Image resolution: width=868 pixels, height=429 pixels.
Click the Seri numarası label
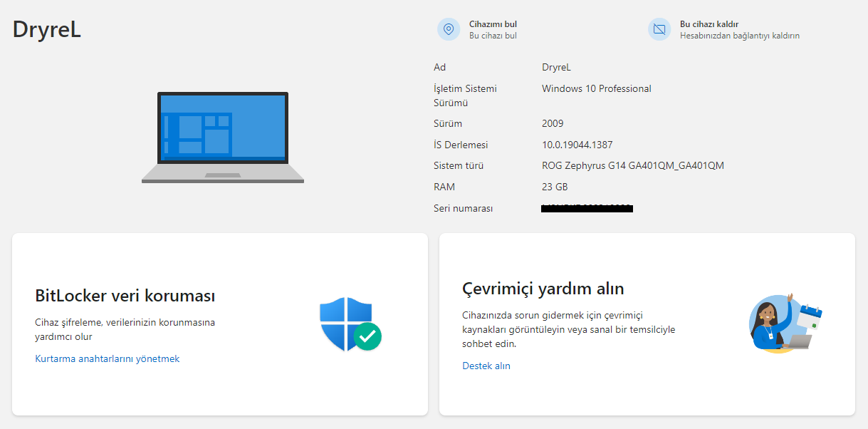point(463,208)
